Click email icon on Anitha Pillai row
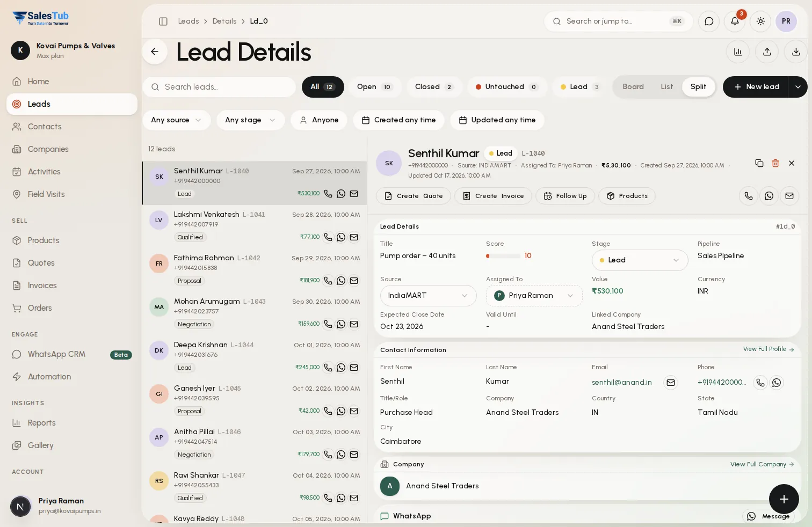The image size is (812, 527). [354, 455]
